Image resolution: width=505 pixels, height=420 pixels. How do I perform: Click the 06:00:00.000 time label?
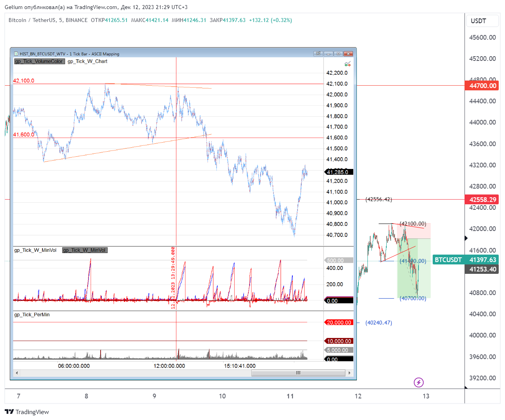pos(74,366)
